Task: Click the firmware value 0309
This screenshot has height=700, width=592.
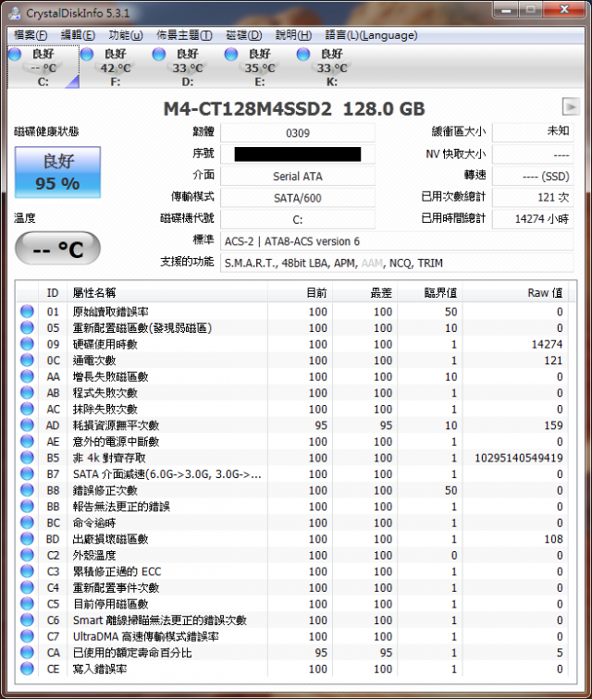Action: pos(298,133)
